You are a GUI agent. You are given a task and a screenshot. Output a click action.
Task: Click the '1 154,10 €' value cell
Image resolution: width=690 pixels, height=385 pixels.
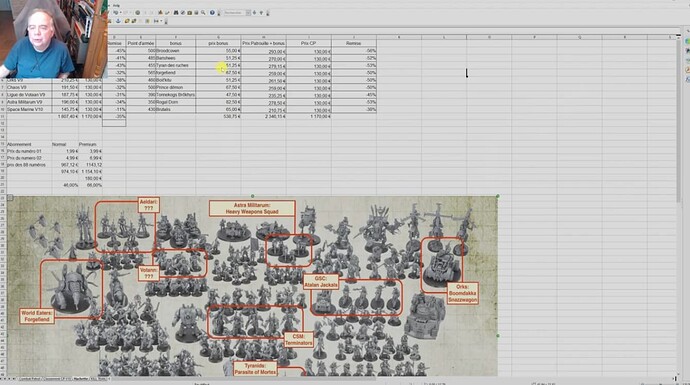point(90,172)
